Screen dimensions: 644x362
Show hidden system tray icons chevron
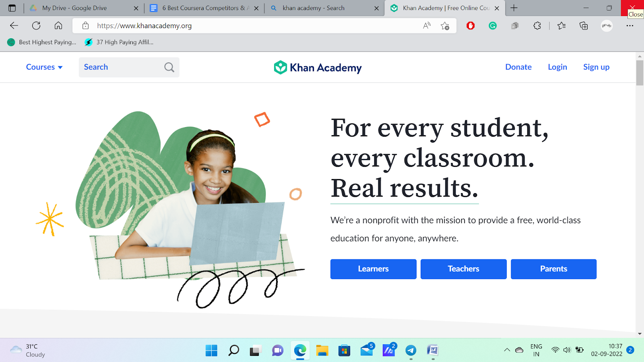click(x=507, y=350)
